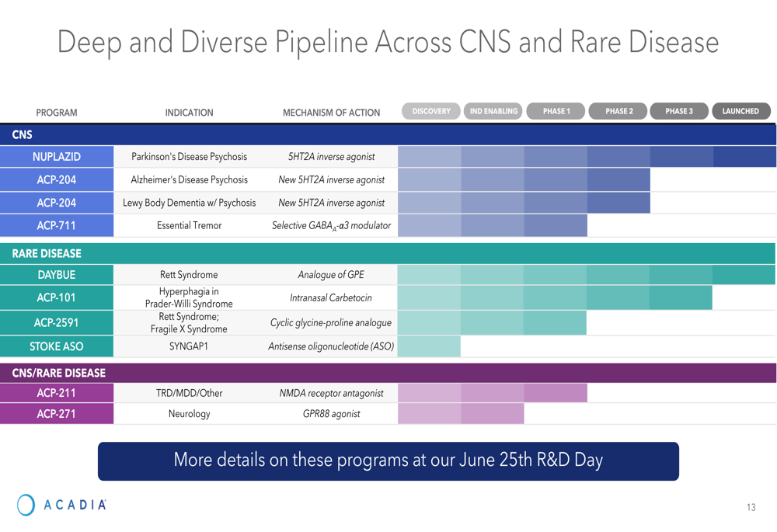777x532 pixels.
Task: Select ACP-204 in the Lewy Body Dementia row
Action: (x=57, y=203)
